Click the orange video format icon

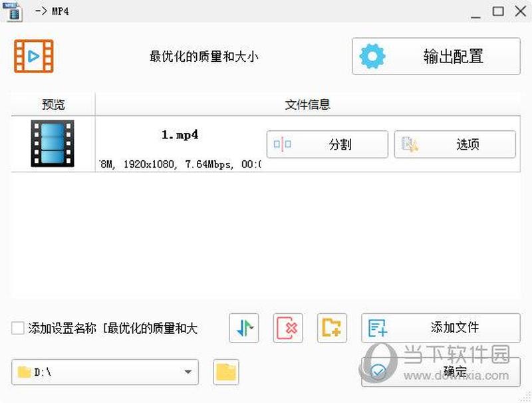click(34, 56)
